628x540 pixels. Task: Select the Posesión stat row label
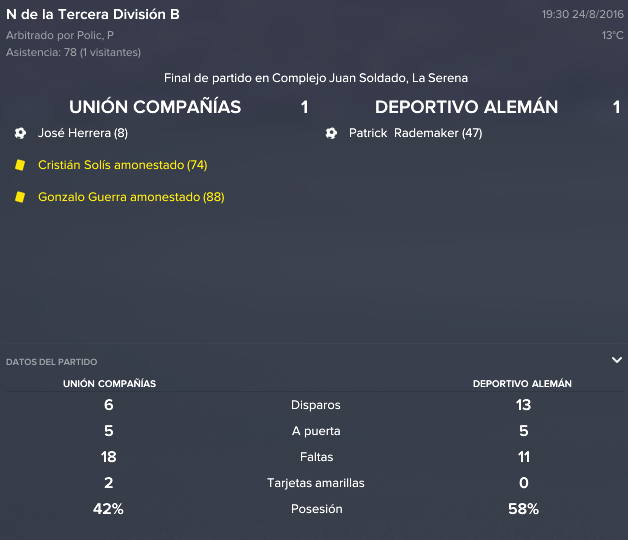(316, 509)
